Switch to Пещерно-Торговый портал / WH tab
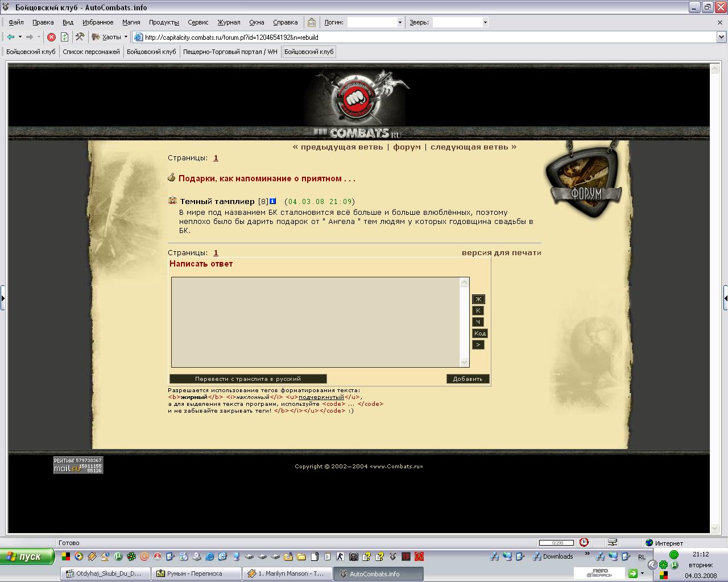Screen dimensions: 728x582 click(x=230, y=52)
